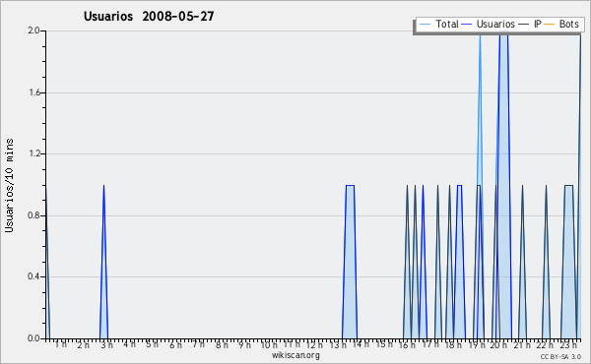Viewport: 591px width, 364px height.
Task: Click the blue spike near 3 h
Action: point(103,262)
